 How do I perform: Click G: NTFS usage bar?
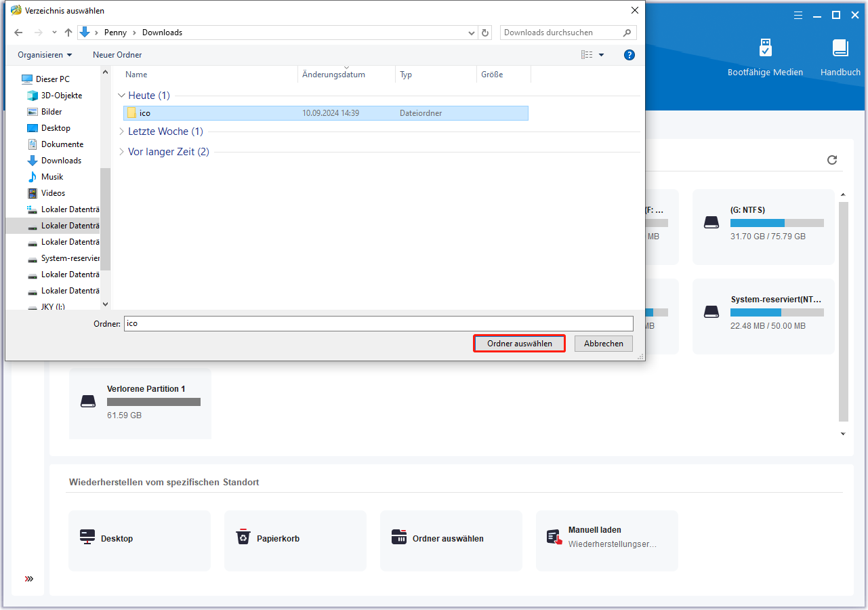click(777, 223)
